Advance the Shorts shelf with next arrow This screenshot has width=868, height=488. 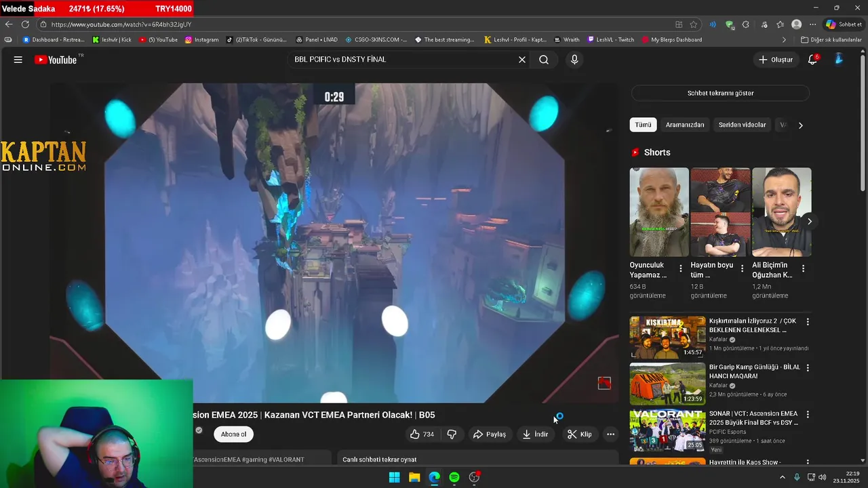[809, 222]
